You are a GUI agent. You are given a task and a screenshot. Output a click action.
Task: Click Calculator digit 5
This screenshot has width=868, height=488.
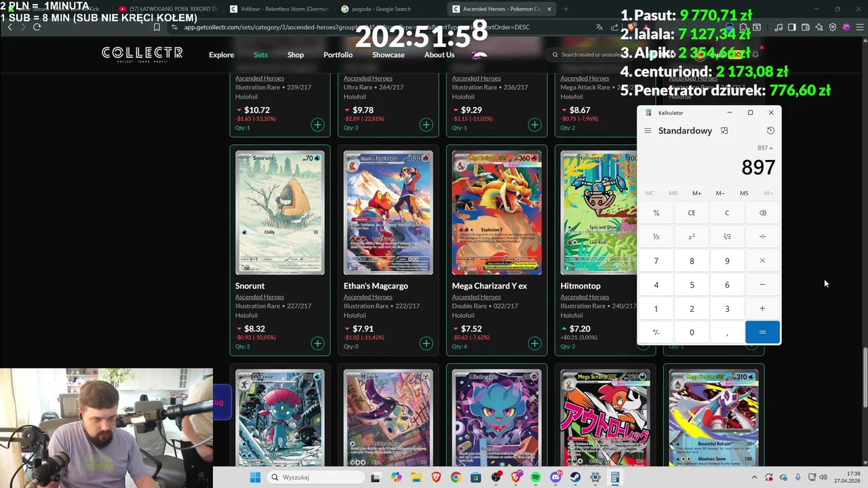click(x=692, y=285)
